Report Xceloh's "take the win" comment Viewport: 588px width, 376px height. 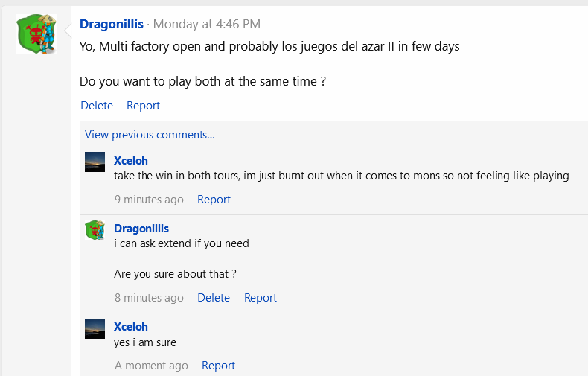(214, 200)
